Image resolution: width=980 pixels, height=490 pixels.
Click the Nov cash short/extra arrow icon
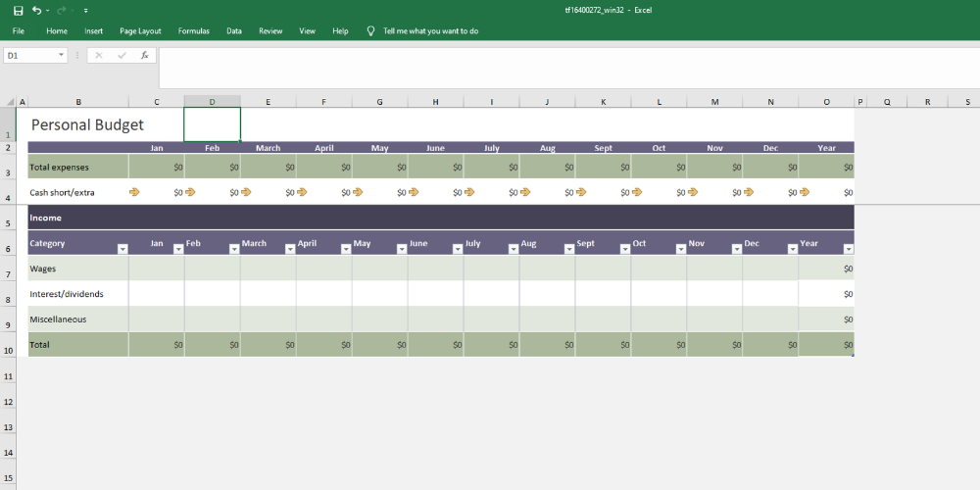tap(693, 192)
